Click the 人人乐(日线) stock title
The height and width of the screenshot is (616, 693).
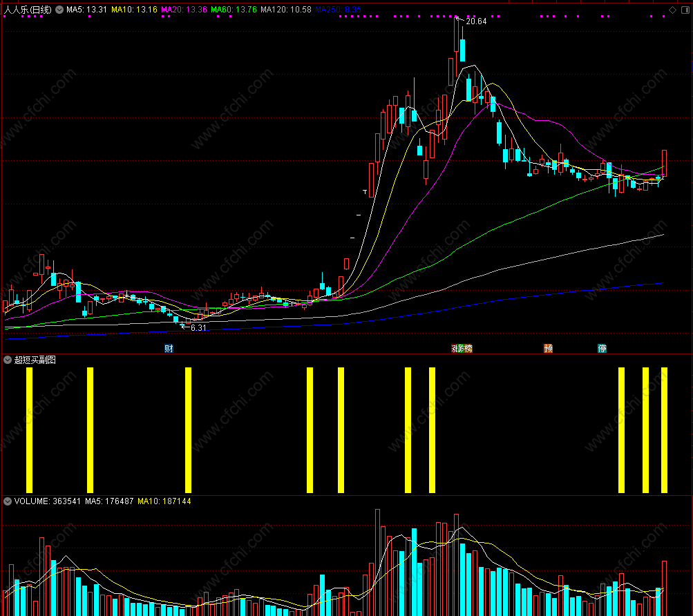(28, 10)
